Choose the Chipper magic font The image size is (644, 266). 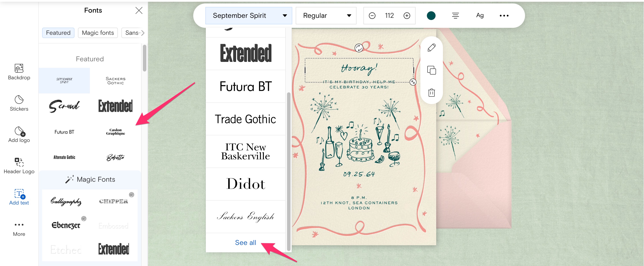pos(114,201)
